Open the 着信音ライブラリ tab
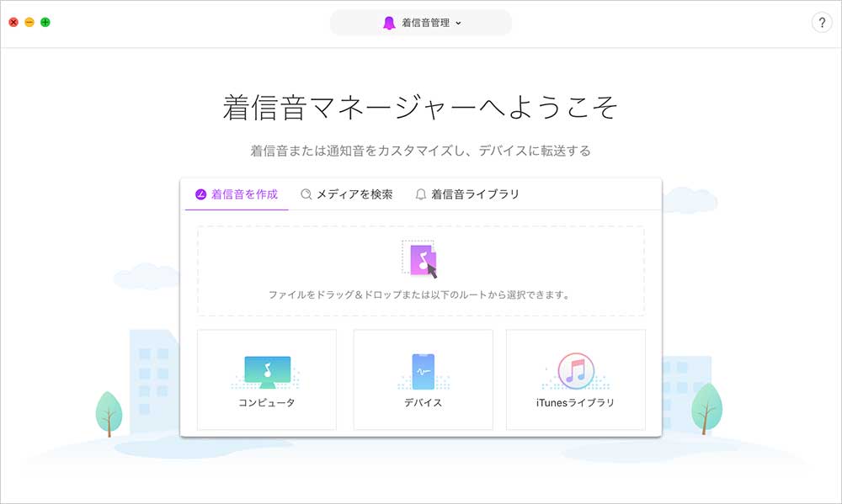Screen dimensions: 842x504 coord(467,194)
